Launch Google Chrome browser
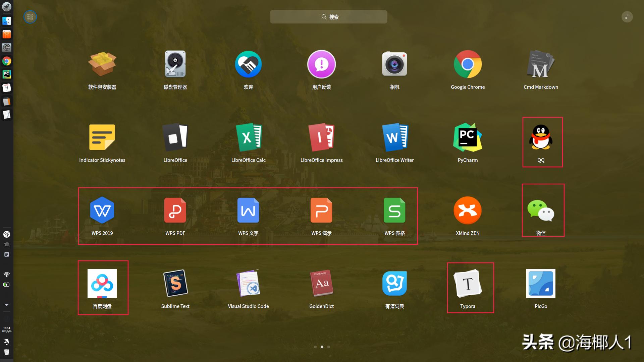 468,64
